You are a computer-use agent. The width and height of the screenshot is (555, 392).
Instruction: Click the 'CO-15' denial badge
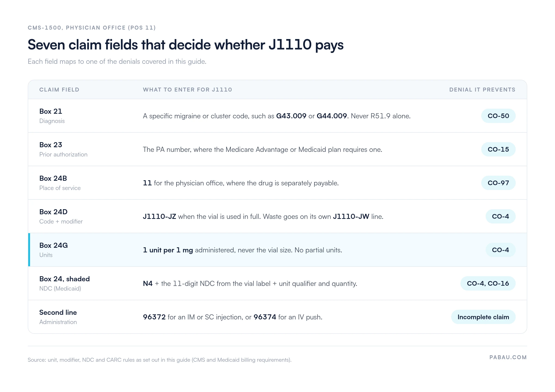pos(498,150)
